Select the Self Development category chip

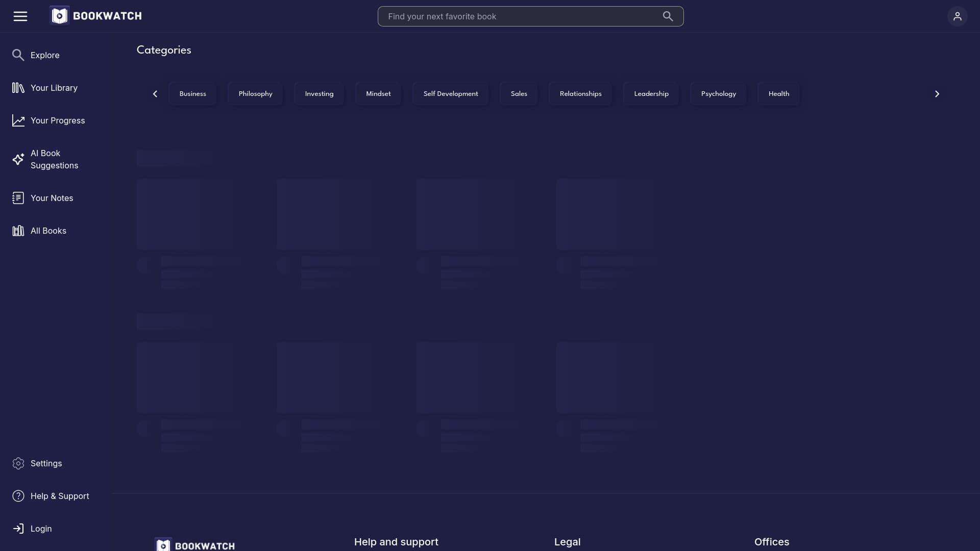(x=450, y=93)
